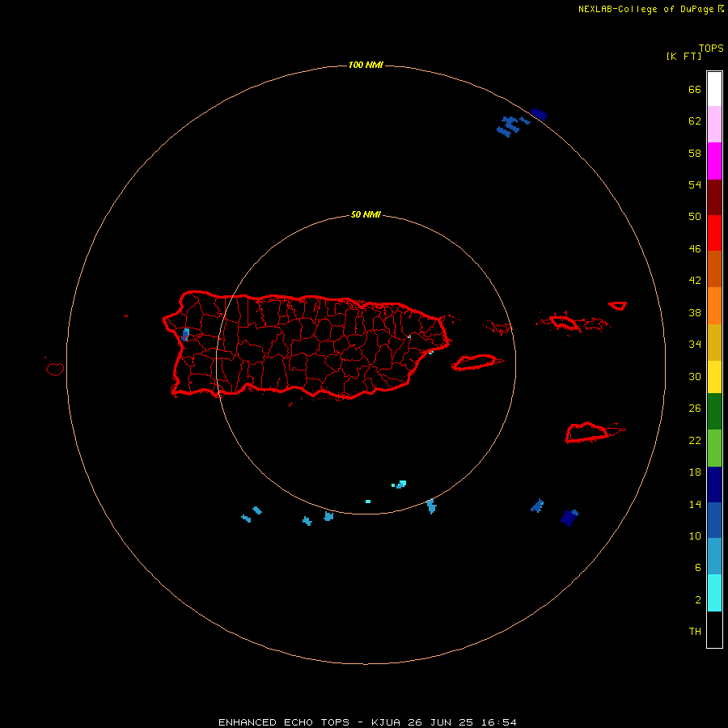
Task: Click the 'TOPS' legend title
Action: click(711, 49)
